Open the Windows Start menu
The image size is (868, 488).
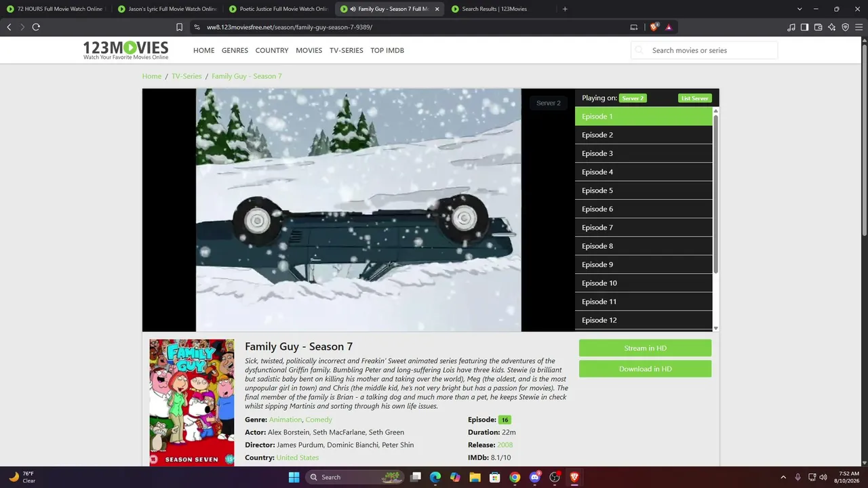[294, 477]
